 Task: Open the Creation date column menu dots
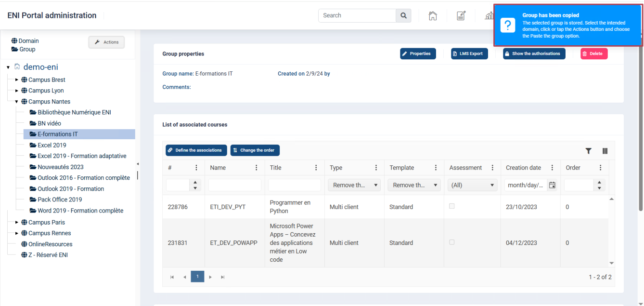coord(552,168)
